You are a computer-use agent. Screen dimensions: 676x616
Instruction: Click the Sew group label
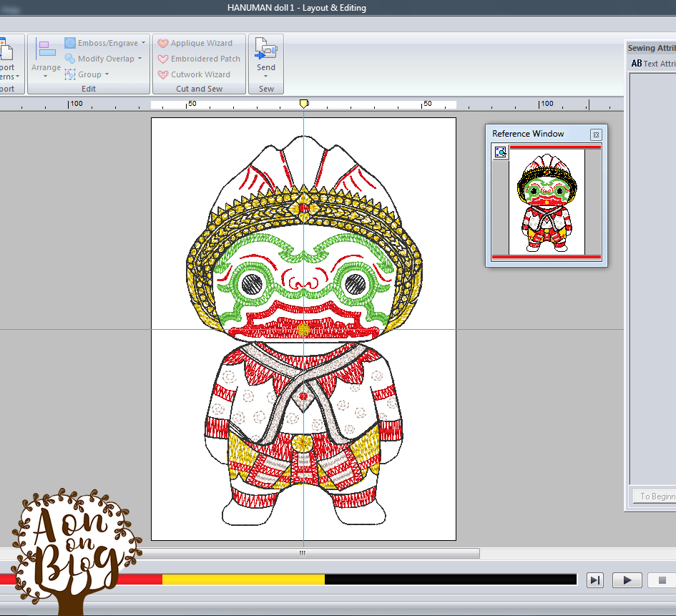pos(266,89)
